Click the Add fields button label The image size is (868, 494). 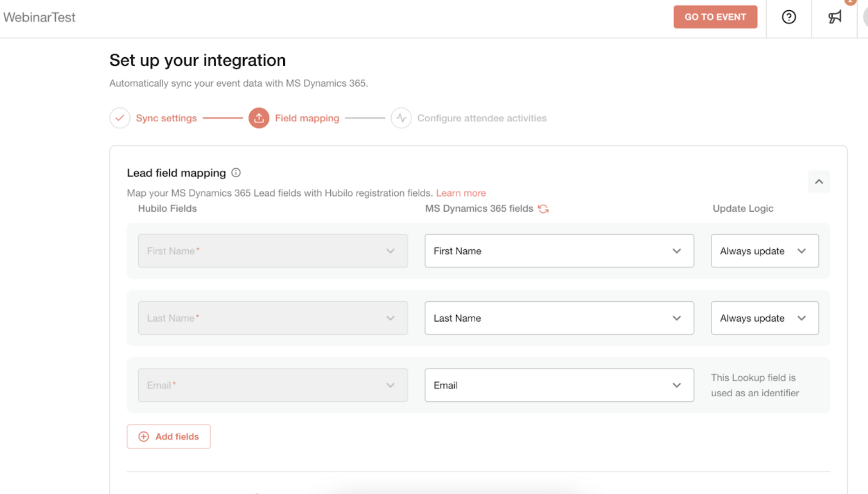(177, 436)
